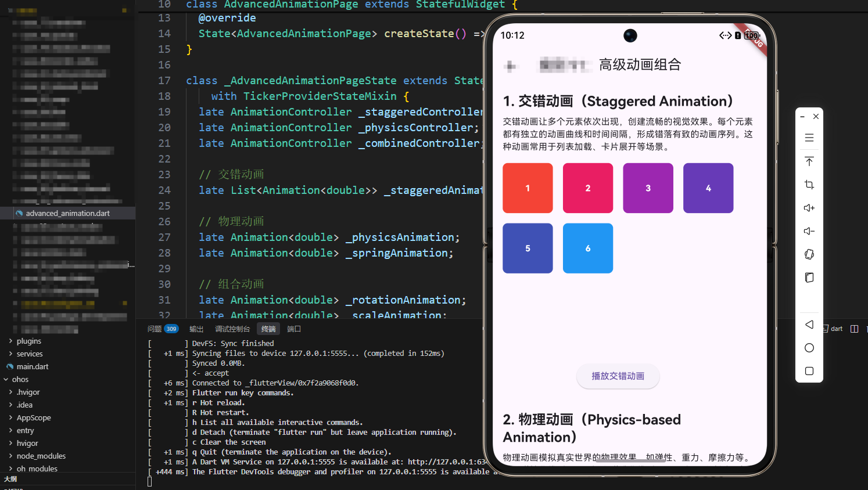The width and height of the screenshot is (868, 490).
Task: Tap the 10:12 clock in phone status bar
Action: coord(512,35)
